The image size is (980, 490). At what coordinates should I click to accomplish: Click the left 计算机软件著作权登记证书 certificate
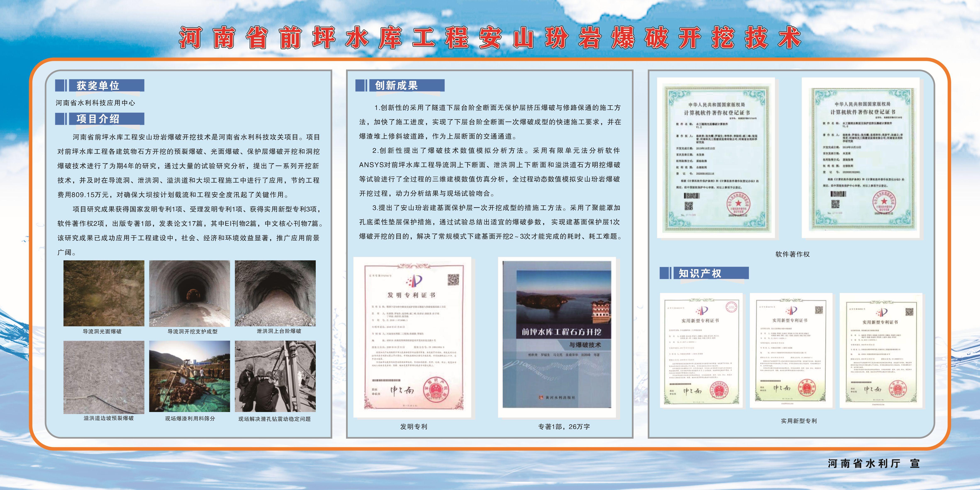[715, 158]
